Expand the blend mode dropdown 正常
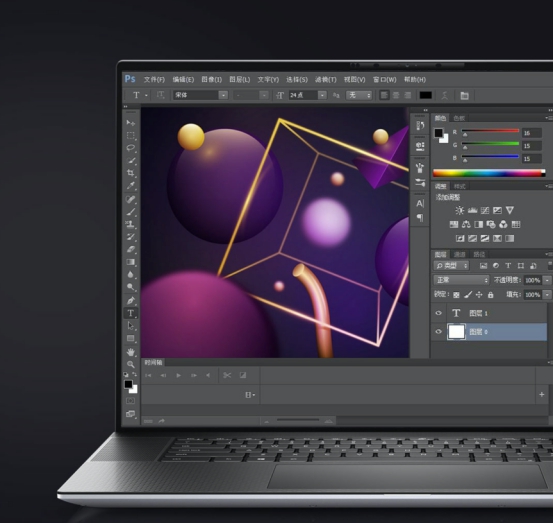The image size is (554, 523). click(x=461, y=280)
